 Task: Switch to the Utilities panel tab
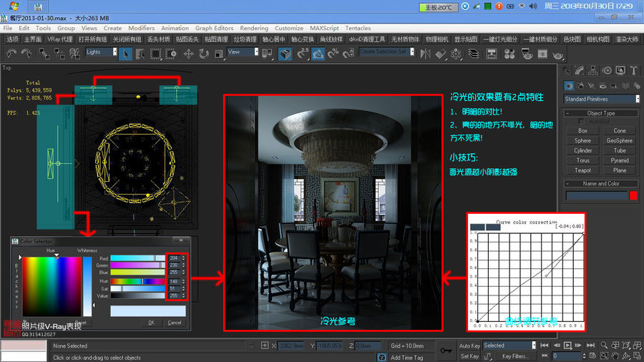pyautogui.click(x=634, y=71)
